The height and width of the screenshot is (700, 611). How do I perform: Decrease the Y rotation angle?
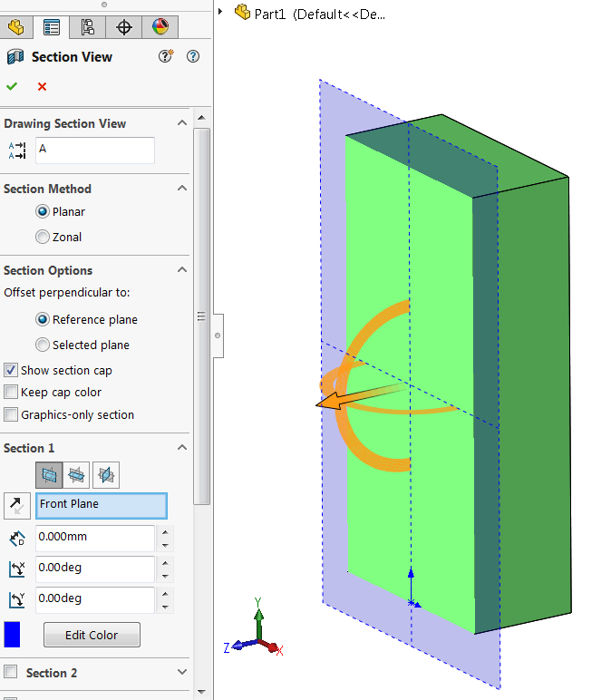pyautogui.click(x=166, y=607)
